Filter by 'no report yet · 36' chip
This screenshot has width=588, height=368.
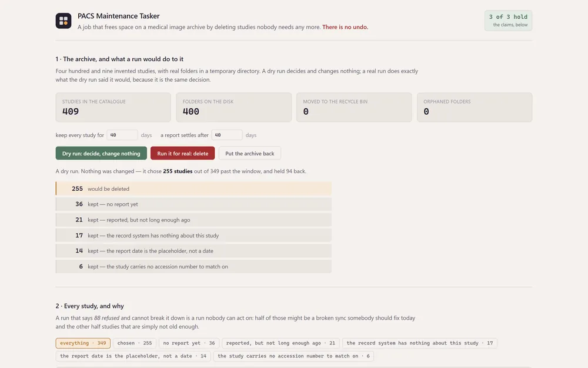[x=189, y=343]
